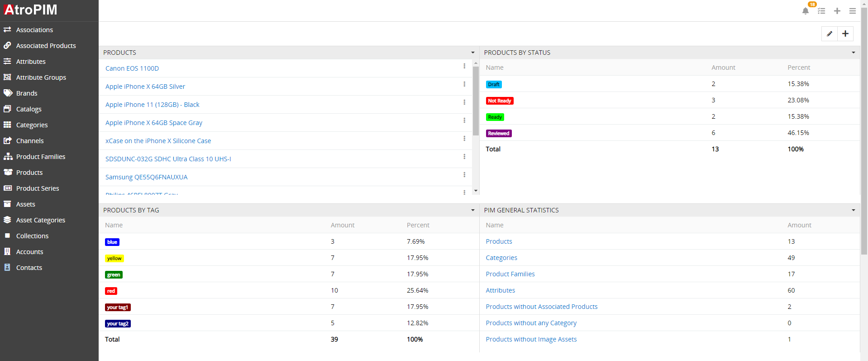Open Product Families in the sidebar

click(40, 157)
